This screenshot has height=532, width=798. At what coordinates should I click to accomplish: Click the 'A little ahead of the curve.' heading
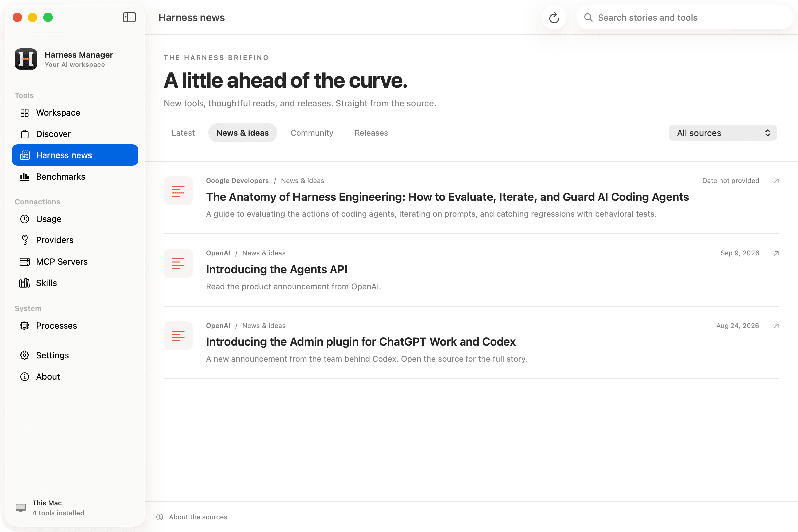(285, 81)
